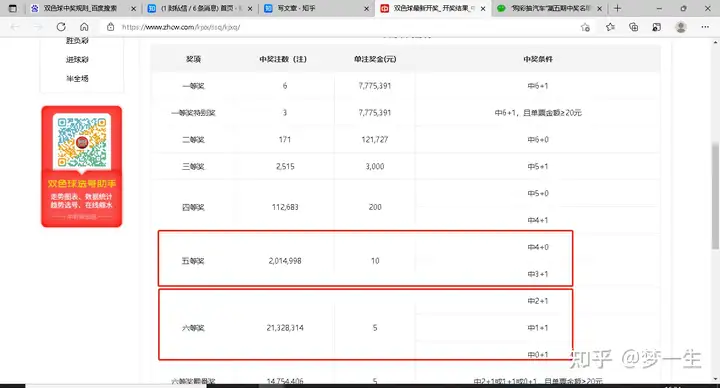This screenshot has width=720, height=388.
Task: Select the 六等奖 row label
Action: [193, 328]
